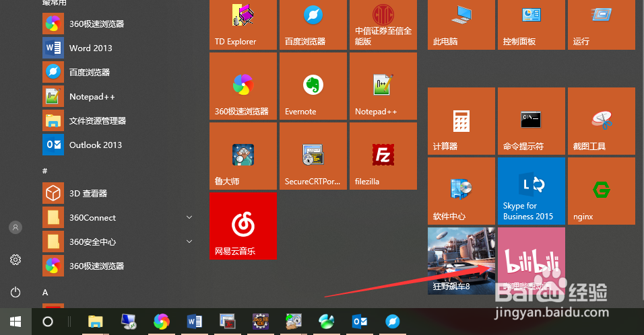Expand the 360安全中心 folder chevron
Viewport: 644px width, 335px height.
189,241
